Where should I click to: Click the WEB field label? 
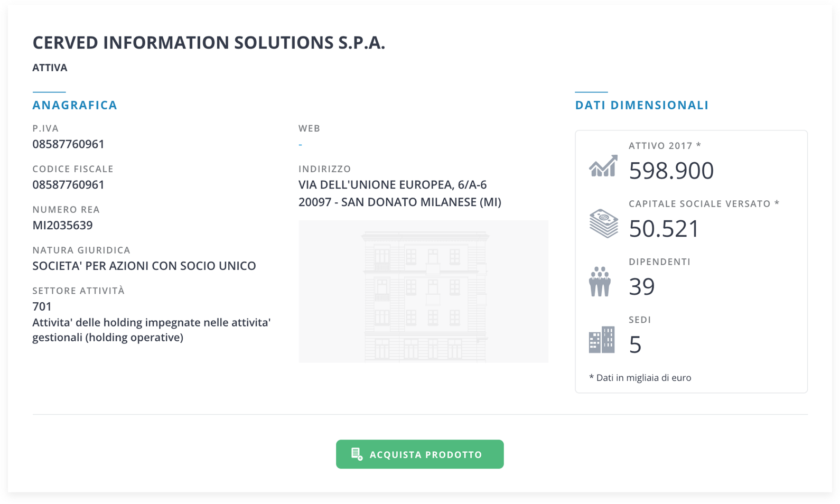[309, 128]
